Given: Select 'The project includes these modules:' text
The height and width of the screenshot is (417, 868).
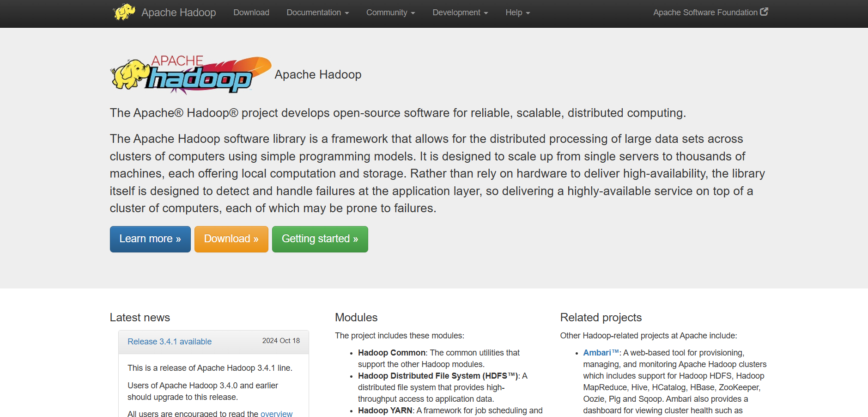Looking at the screenshot, I should pos(400,336).
